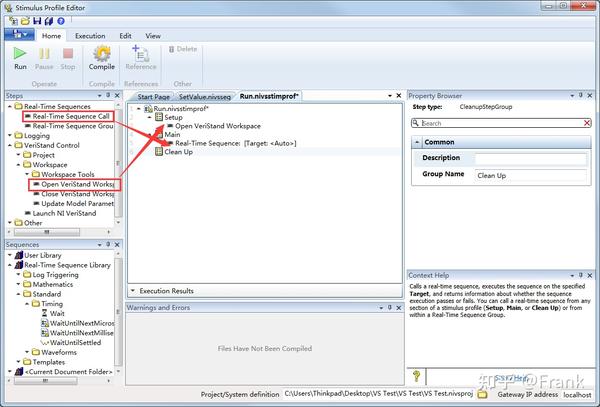
Task: Click the Property Browser search field
Action: [x=501, y=123]
